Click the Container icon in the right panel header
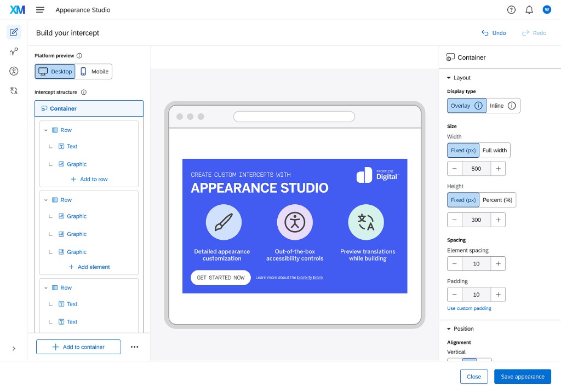The image size is (561, 392). pos(451,57)
